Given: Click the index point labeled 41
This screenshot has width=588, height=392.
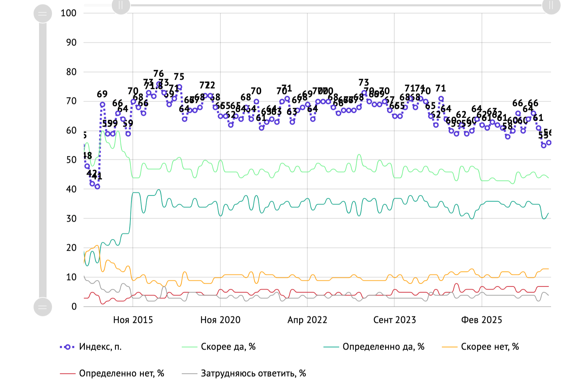Looking at the screenshot, I should 98,187.
